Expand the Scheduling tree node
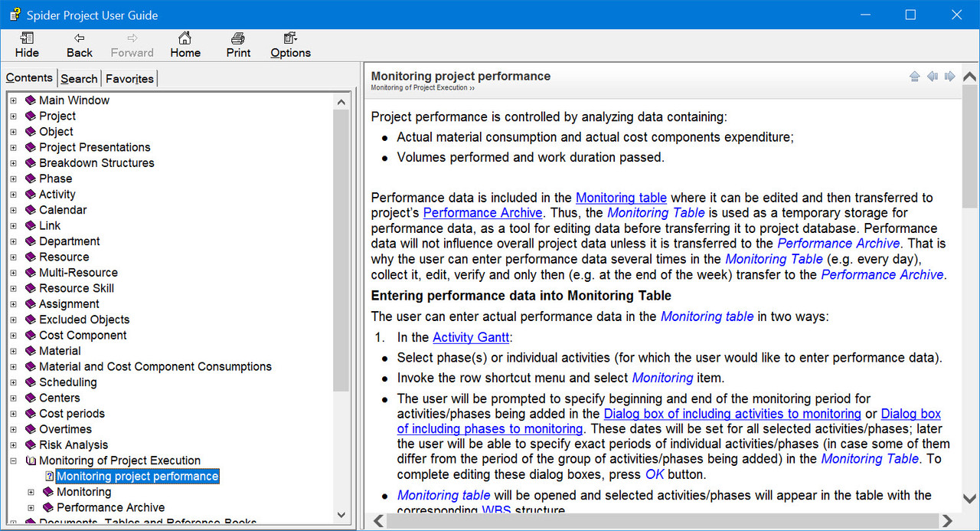 [x=13, y=382]
